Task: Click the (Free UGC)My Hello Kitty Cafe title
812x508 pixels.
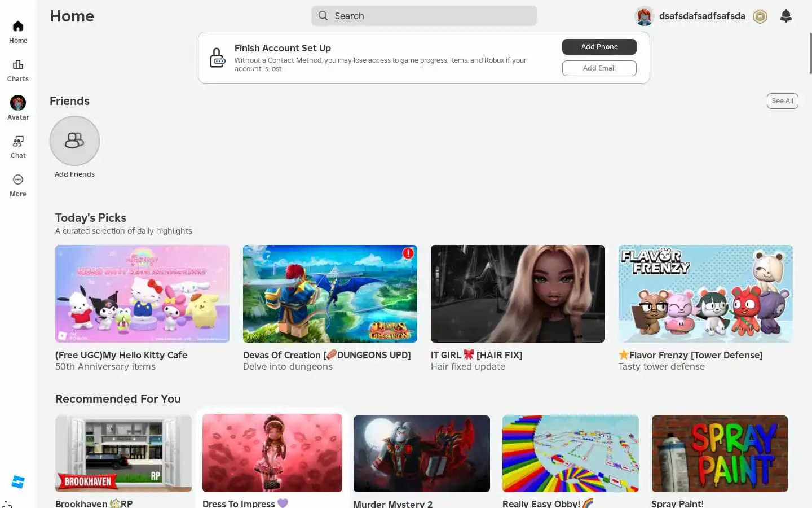Action: tap(121, 355)
